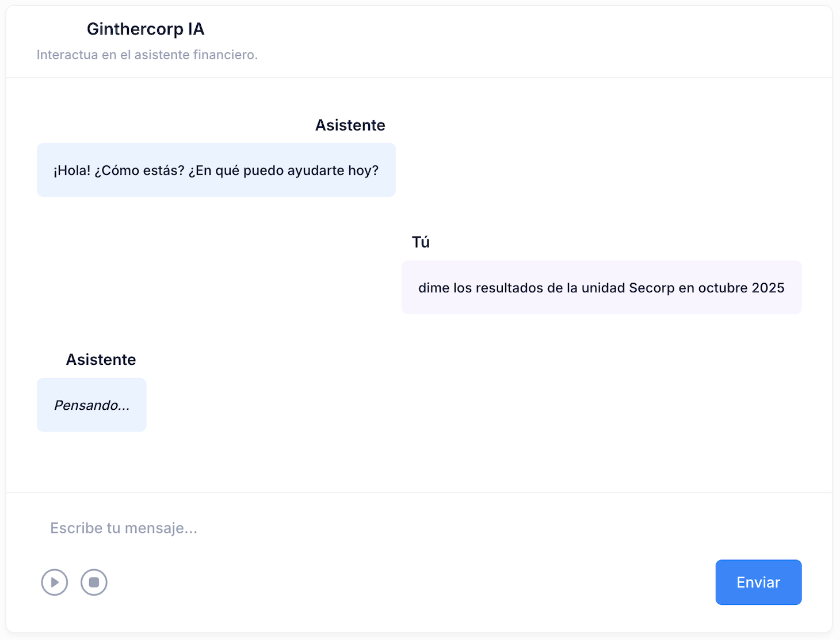The width and height of the screenshot is (840, 640).
Task: Click '¡Hola!' in the assistant greeting
Action: pyautogui.click(x=72, y=170)
